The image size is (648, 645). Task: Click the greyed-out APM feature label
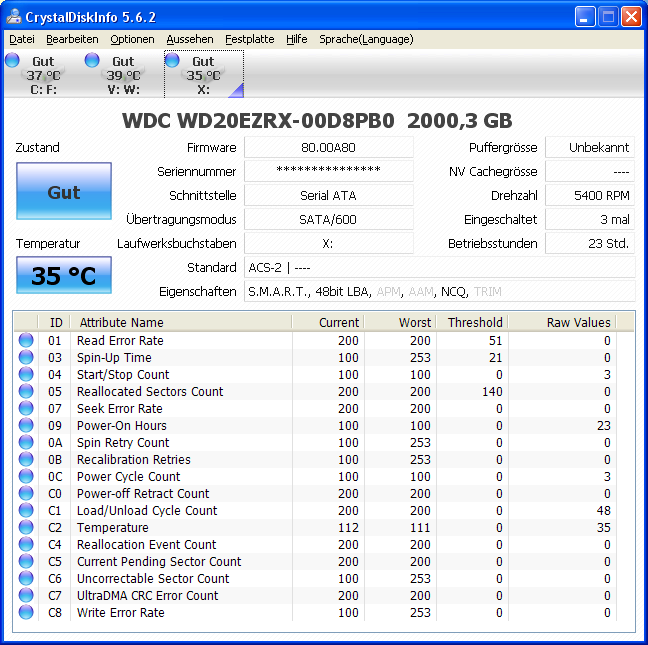pyautogui.click(x=388, y=292)
